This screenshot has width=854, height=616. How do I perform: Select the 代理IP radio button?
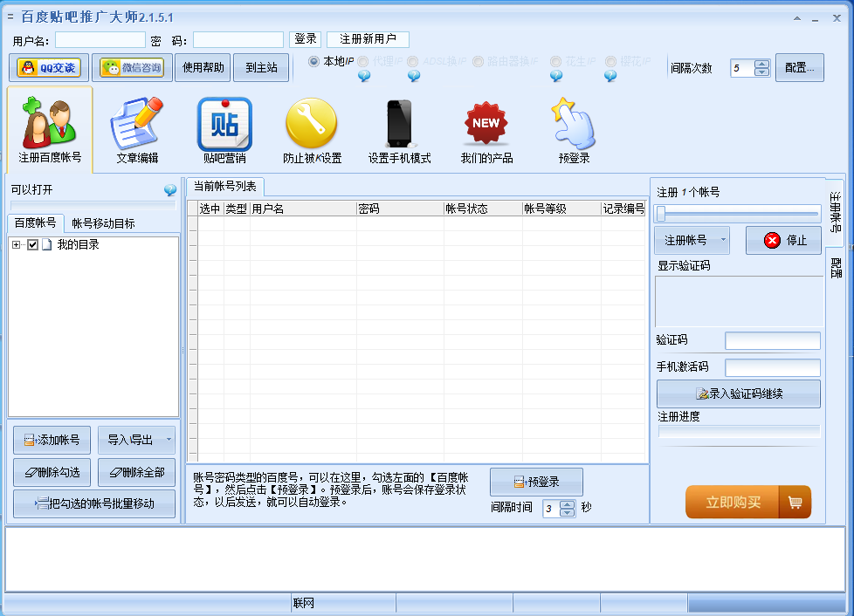tap(363, 61)
